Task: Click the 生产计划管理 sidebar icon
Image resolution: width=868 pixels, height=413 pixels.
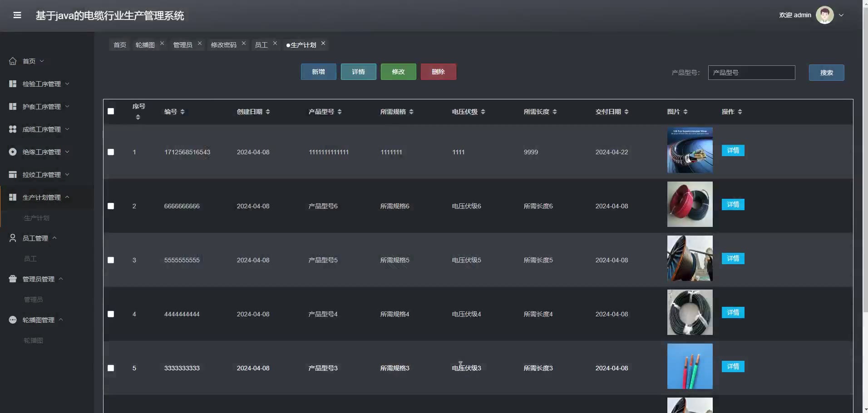Action: tap(13, 197)
